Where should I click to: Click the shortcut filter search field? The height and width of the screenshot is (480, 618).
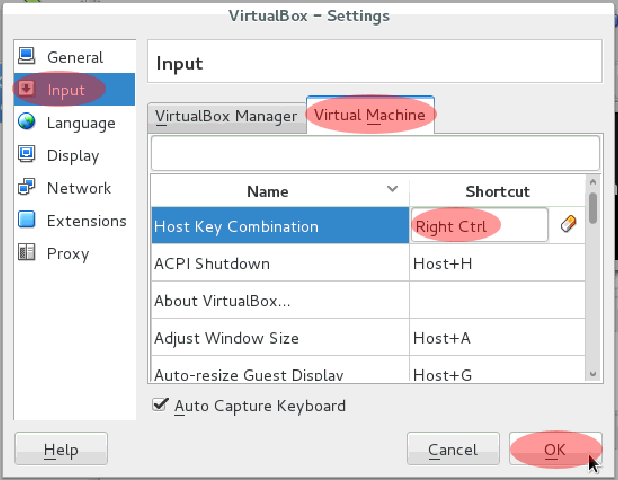pos(375,153)
